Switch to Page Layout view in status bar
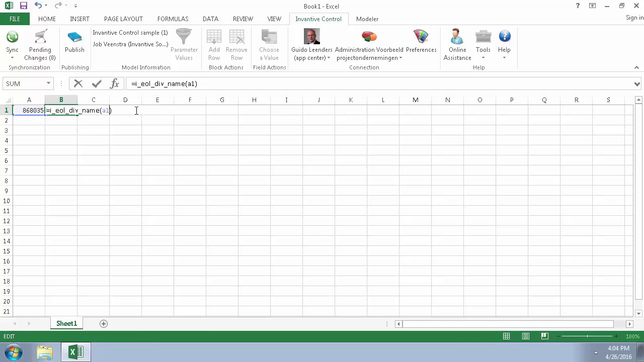644x362 pixels. pyautogui.click(x=526, y=336)
